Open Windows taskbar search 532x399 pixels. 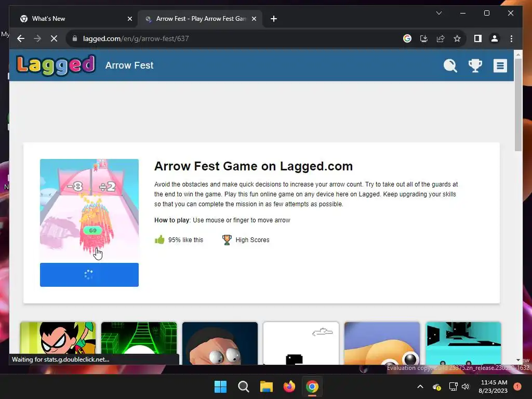click(x=243, y=387)
